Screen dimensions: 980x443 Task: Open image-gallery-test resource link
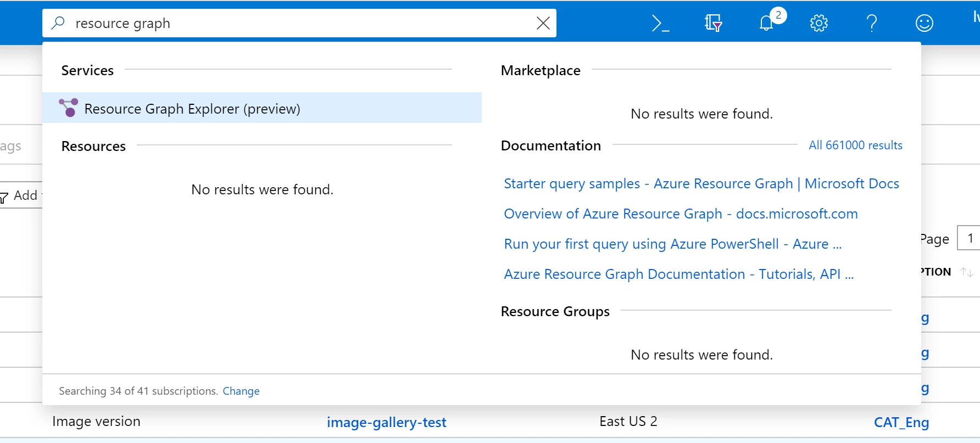pos(386,422)
